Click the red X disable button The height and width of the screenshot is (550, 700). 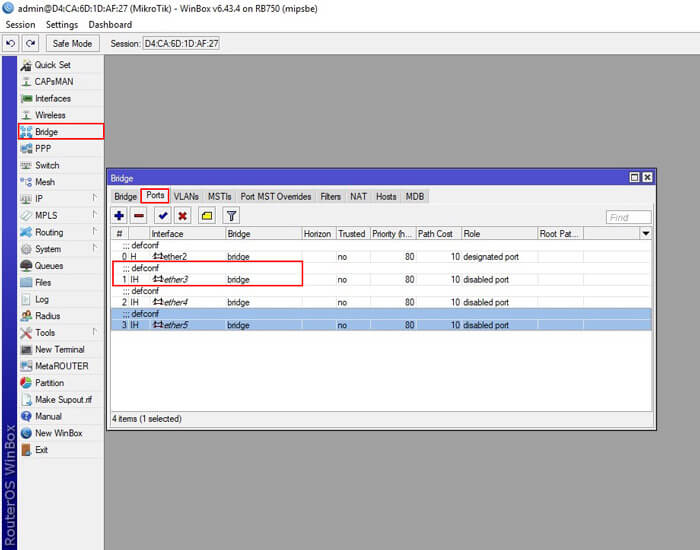coord(182,216)
